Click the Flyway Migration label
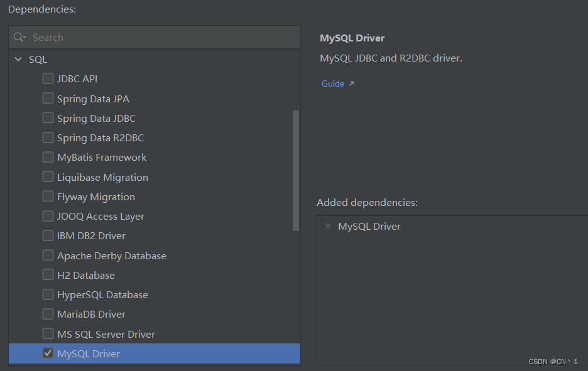This screenshot has width=588, height=371. (96, 196)
